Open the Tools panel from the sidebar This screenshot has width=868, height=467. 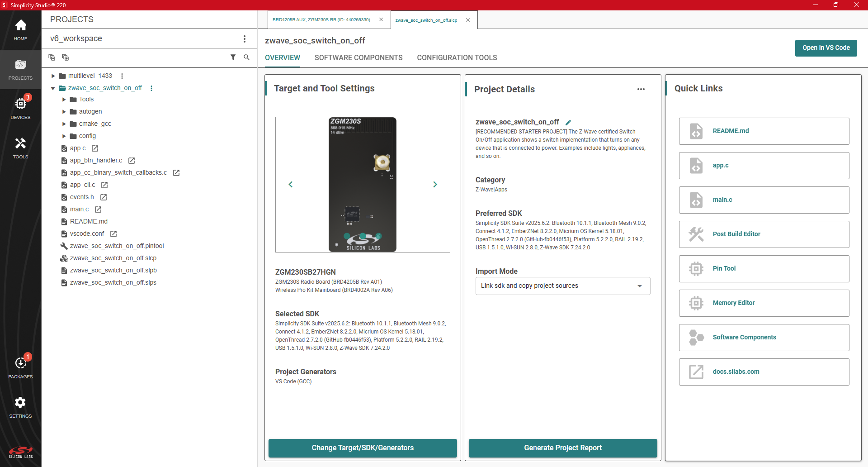20,148
